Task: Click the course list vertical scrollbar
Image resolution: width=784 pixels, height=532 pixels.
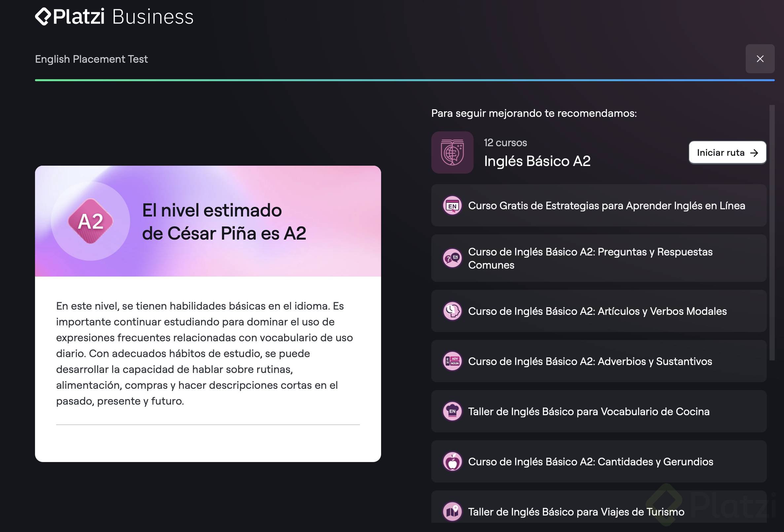Action: coord(771,233)
